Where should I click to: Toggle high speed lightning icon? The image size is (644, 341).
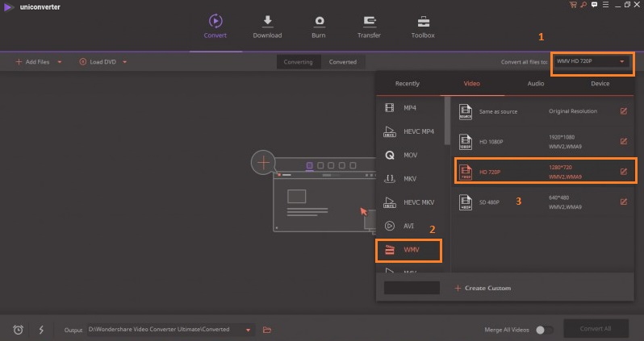(41, 330)
